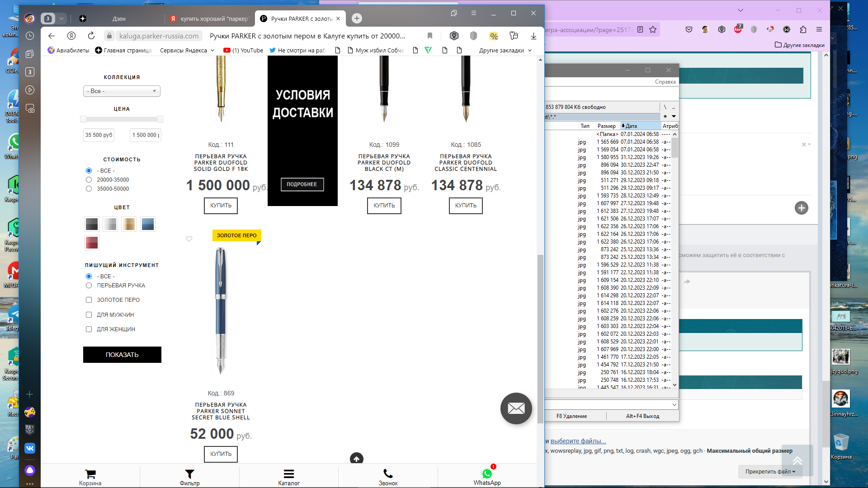Select Пишущий инструмент ВСЕ radio
The width and height of the screenshot is (868, 488).
89,277
